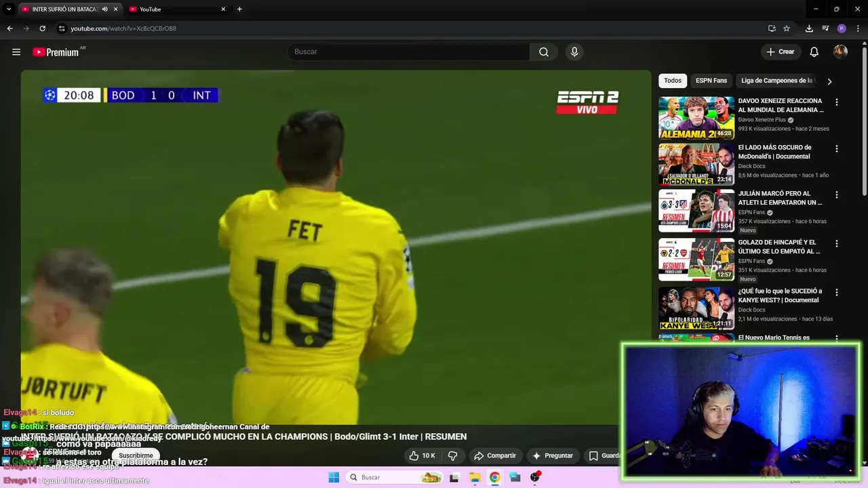Viewport: 868px width, 488px height.
Task: Subscribe to the channel with Suscribirme
Action: pyautogui.click(x=136, y=455)
